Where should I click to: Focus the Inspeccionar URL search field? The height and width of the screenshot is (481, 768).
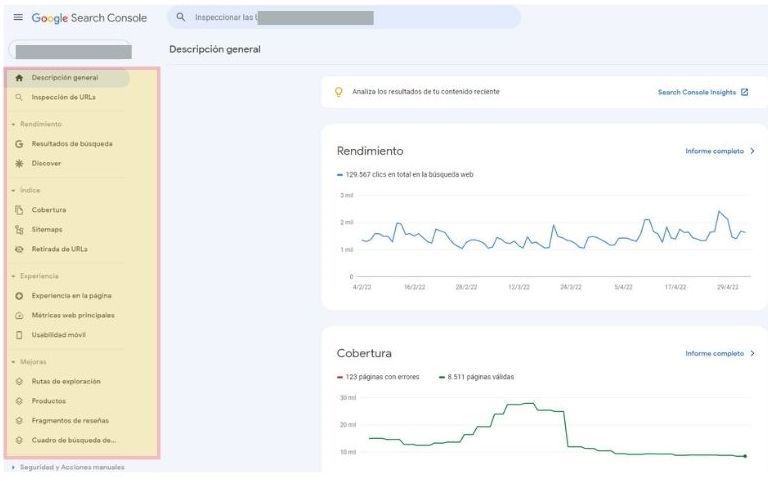[344, 17]
